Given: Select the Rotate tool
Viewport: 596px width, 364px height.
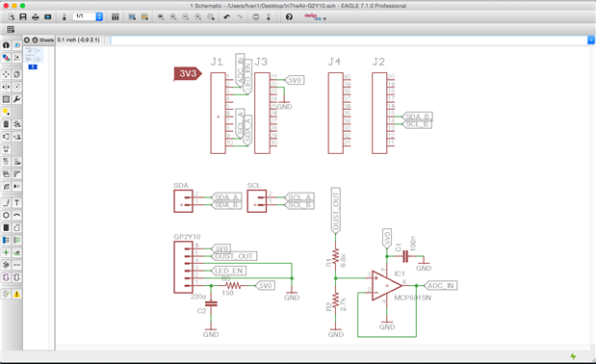Looking at the screenshot, I should (x=16, y=87).
